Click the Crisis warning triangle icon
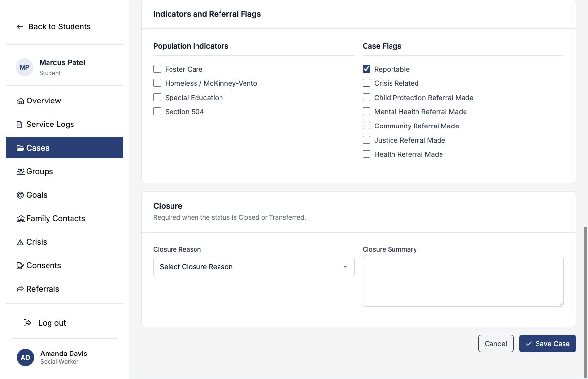The image size is (588, 379). pyautogui.click(x=20, y=242)
